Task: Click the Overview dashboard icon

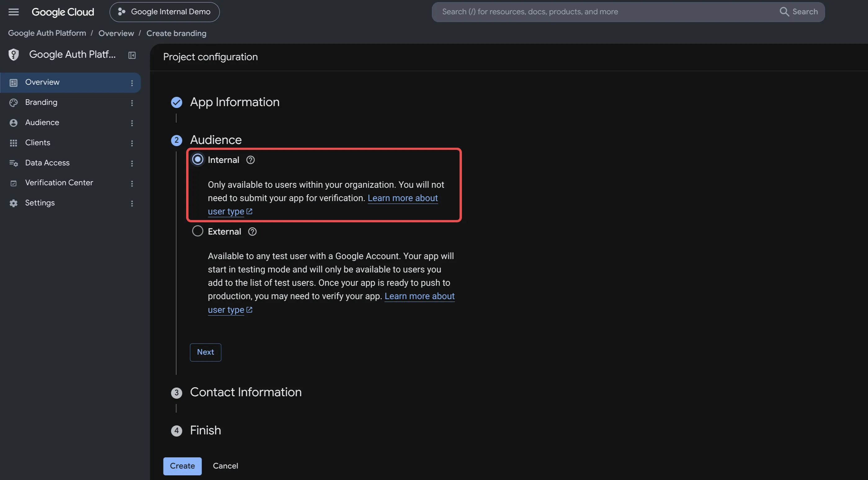Action: click(13, 83)
